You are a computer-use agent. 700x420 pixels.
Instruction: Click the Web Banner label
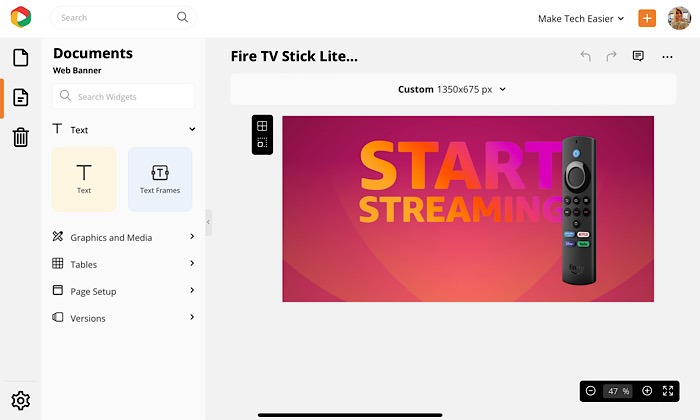(77, 71)
